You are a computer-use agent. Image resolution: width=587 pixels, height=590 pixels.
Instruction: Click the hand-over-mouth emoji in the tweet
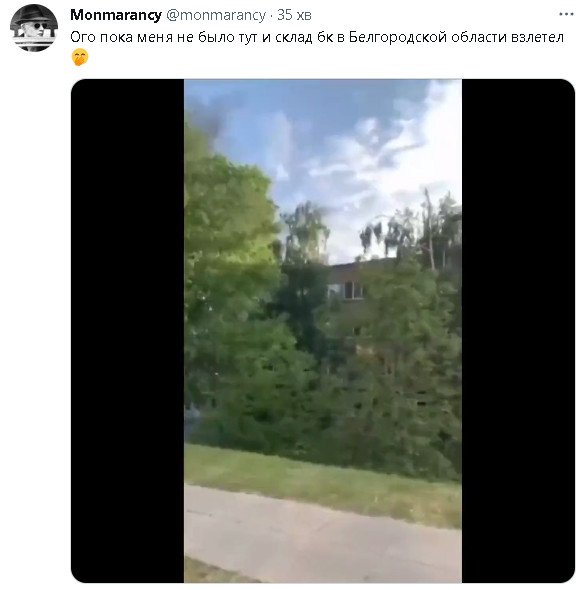(79, 57)
